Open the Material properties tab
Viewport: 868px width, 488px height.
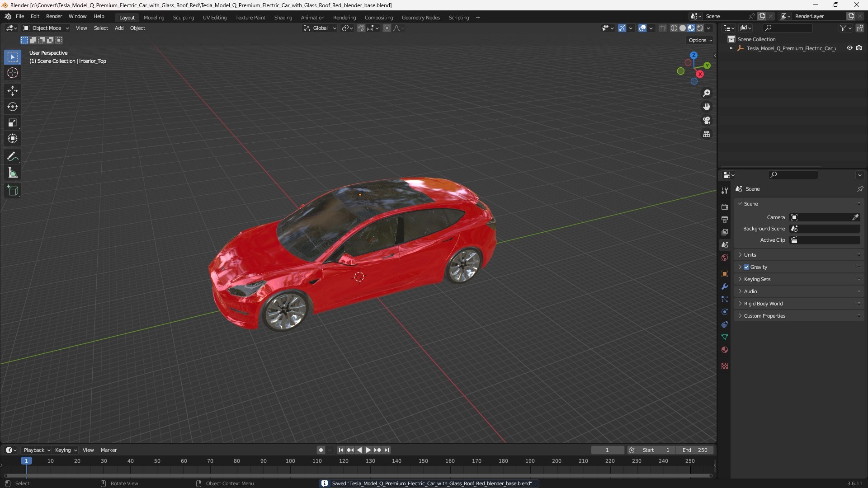click(x=725, y=350)
